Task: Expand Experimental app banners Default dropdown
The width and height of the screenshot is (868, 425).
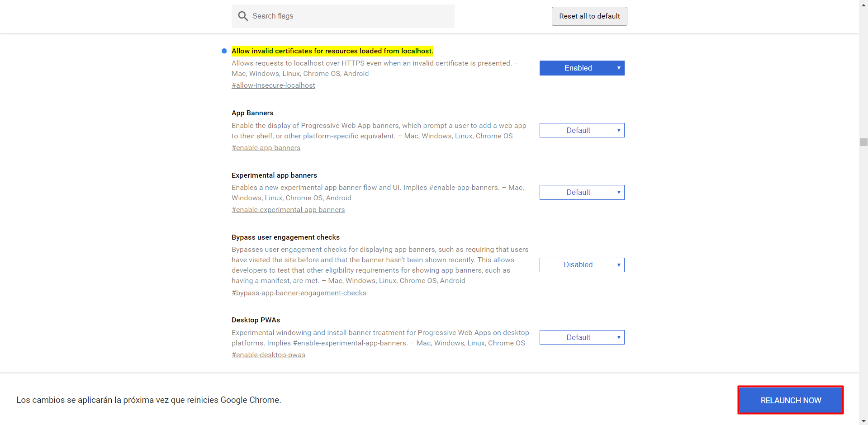Action: 582,193
